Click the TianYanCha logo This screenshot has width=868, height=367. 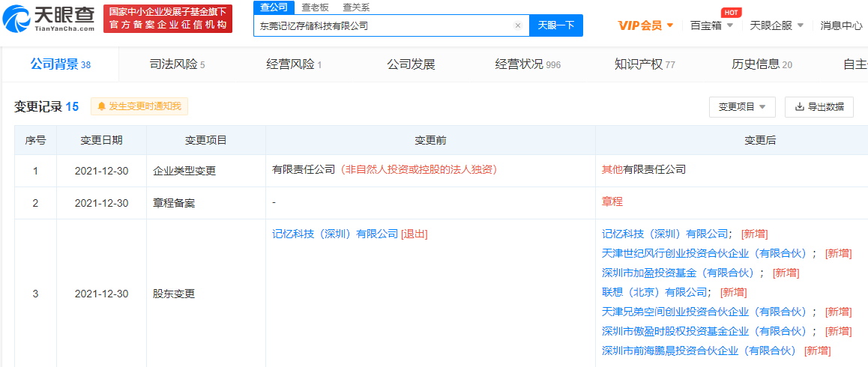tap(48, 19)
